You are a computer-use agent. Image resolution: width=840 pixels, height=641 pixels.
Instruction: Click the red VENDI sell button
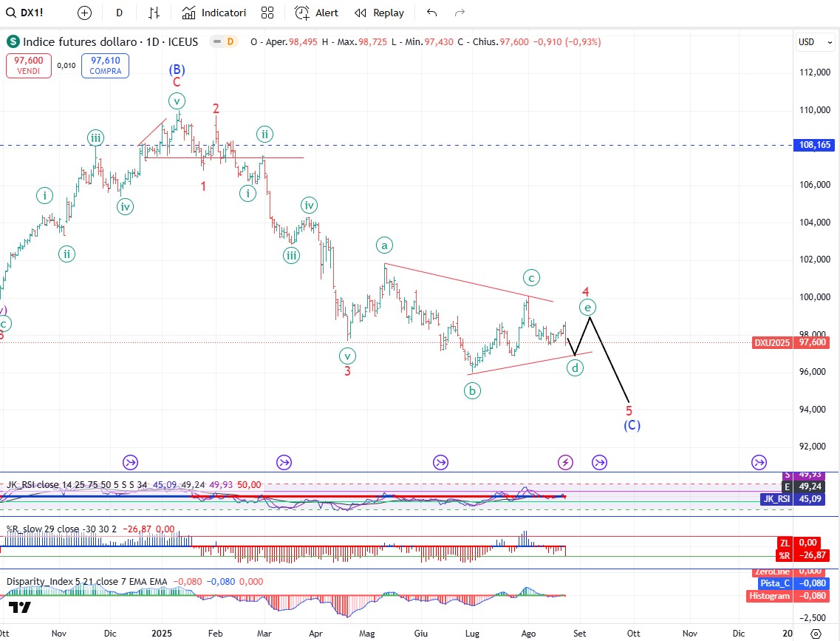coord(28,66)
